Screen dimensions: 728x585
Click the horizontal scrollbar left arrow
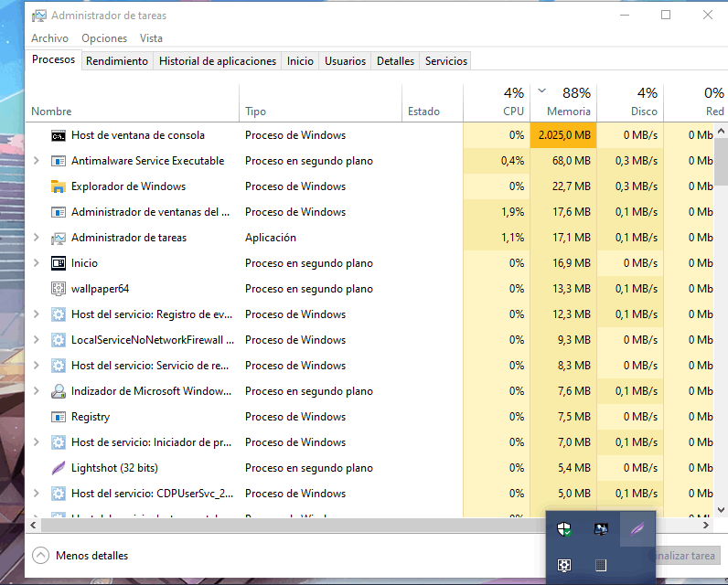point(33,526)
